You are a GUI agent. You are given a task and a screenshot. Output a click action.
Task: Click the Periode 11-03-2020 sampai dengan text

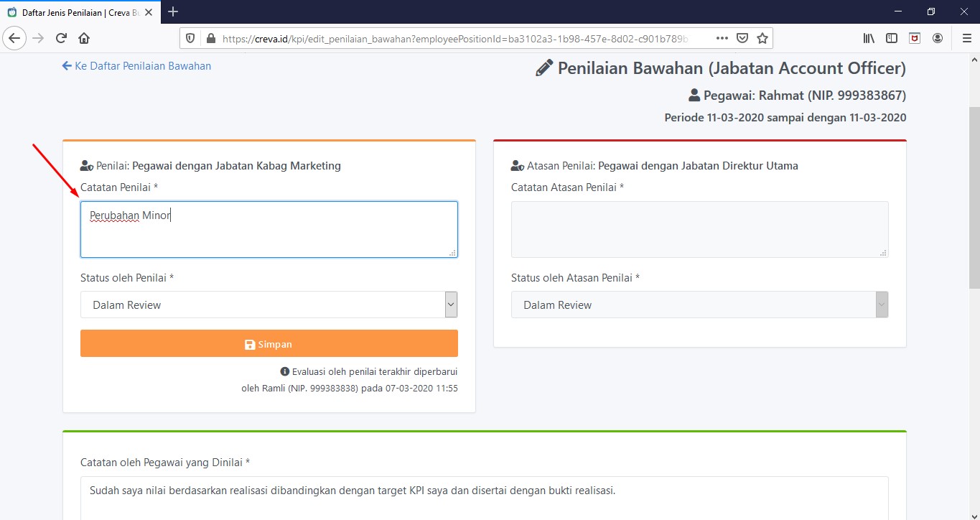[785, 118]
